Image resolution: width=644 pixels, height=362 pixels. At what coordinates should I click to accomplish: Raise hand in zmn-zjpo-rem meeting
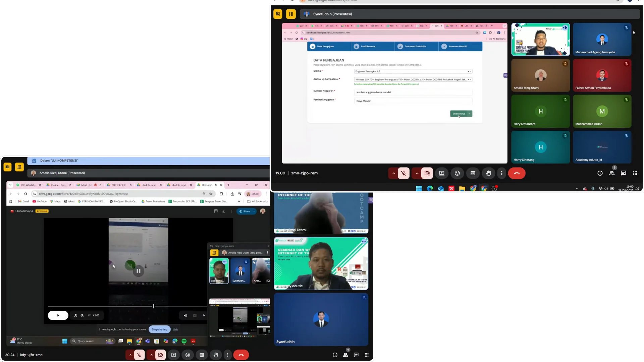488,173
